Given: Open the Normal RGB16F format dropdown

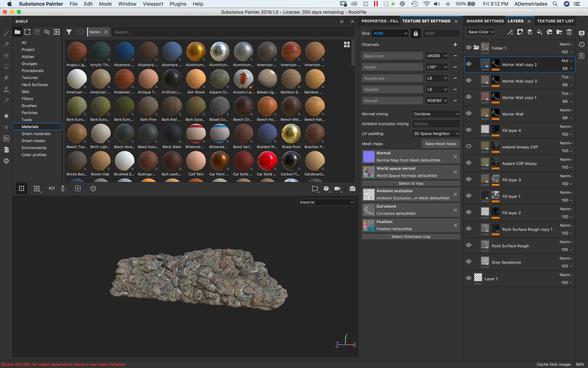Looking at the screenshot, I should [x=437, y=101].
